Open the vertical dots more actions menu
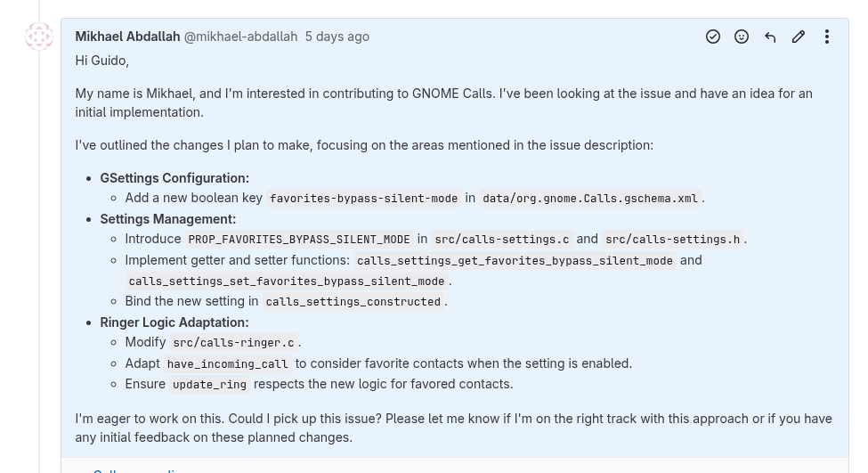The image size is (868, 473). tap(826, 37)
